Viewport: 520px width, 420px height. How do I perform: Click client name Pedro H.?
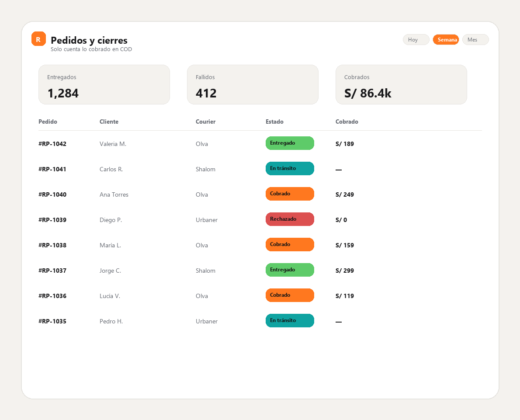point(111,322)
